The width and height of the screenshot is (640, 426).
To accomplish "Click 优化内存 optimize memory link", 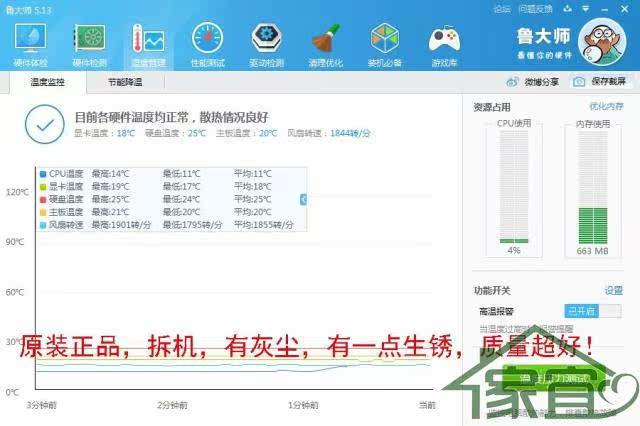I will click(606, 106).
